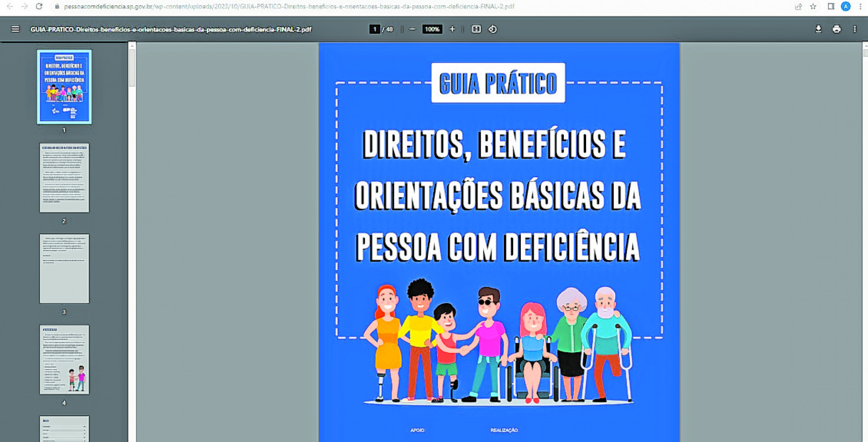Screen dimensions: 868x442
Task: Click the zoom in plus button
Action: pos(452,29)
